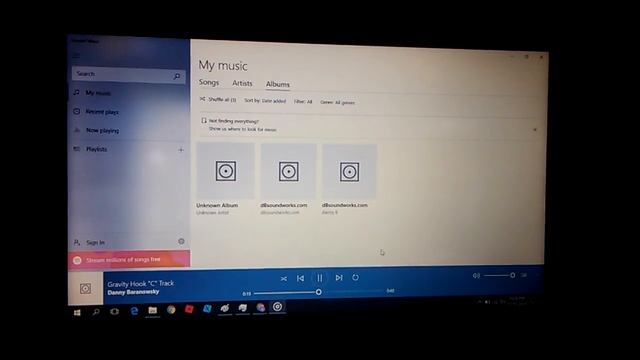Image resolution: width=640 pixels, height=360 pixels.
Task: Skip to the next track
Action: click(x=339, y=278)
